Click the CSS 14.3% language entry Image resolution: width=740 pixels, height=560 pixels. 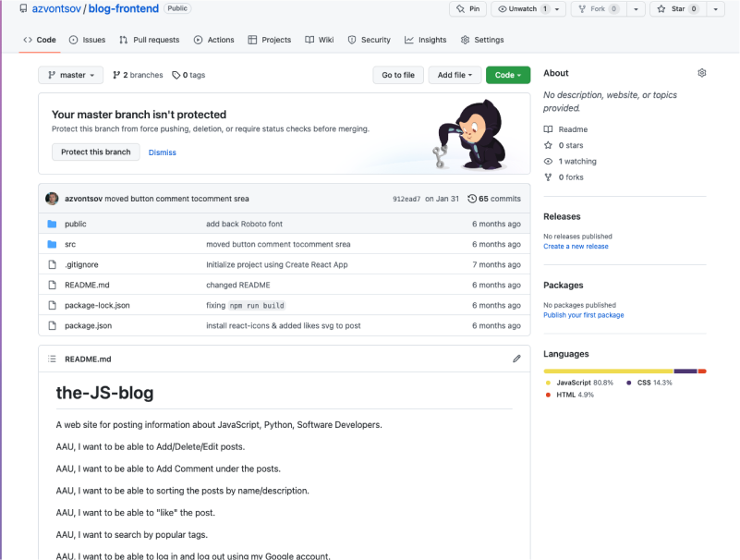coord(649,383)
